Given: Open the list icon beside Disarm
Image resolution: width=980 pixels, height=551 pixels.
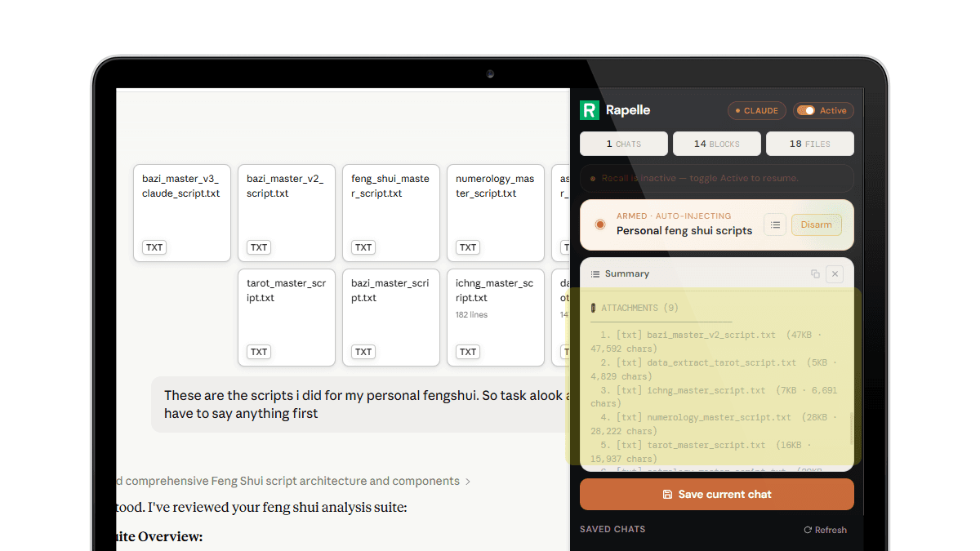Looking at the screenshot, I should (x=775, y=224).
